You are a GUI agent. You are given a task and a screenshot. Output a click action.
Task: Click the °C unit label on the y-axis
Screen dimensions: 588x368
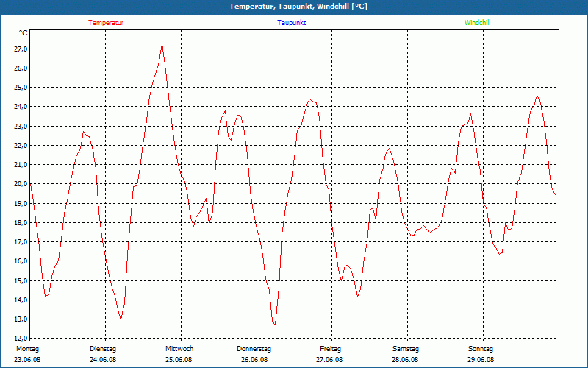[x=24, y=33]
